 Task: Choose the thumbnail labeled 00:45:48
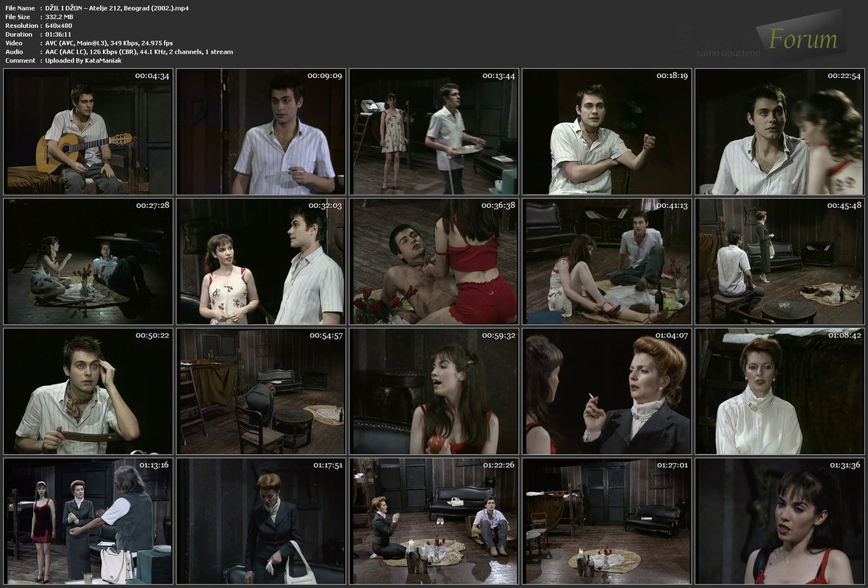tap(779, 262)
